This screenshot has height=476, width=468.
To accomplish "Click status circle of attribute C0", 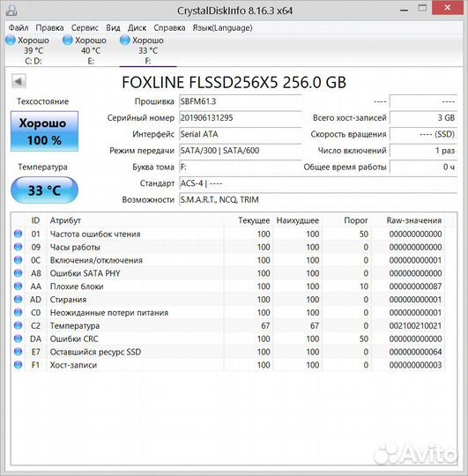I will coord(19,312).
